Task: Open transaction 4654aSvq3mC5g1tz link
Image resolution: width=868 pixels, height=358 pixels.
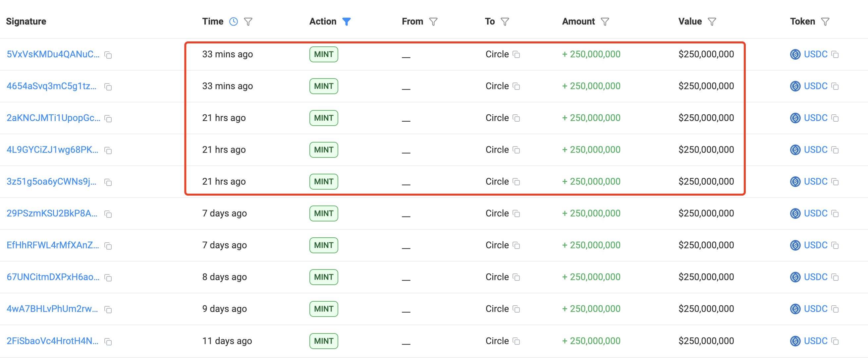Action: (52, 86)
